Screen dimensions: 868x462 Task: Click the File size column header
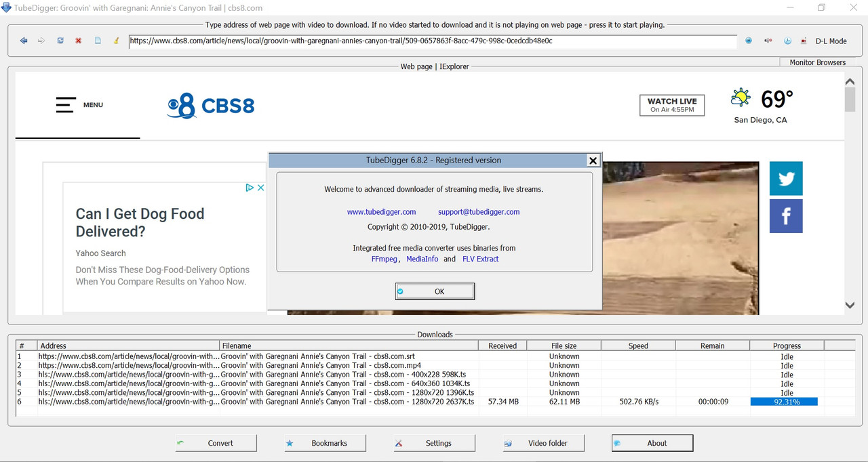564,345
